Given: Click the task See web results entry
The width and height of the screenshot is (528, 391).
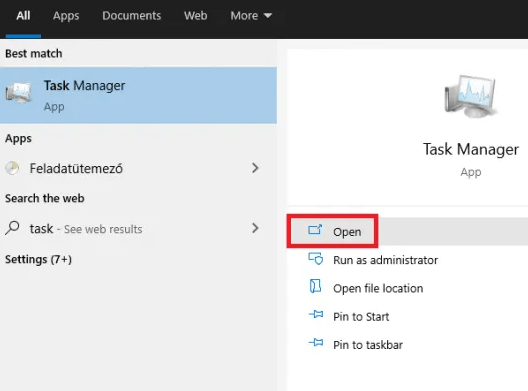Looking at the screenshot, I should pos(138,229).
